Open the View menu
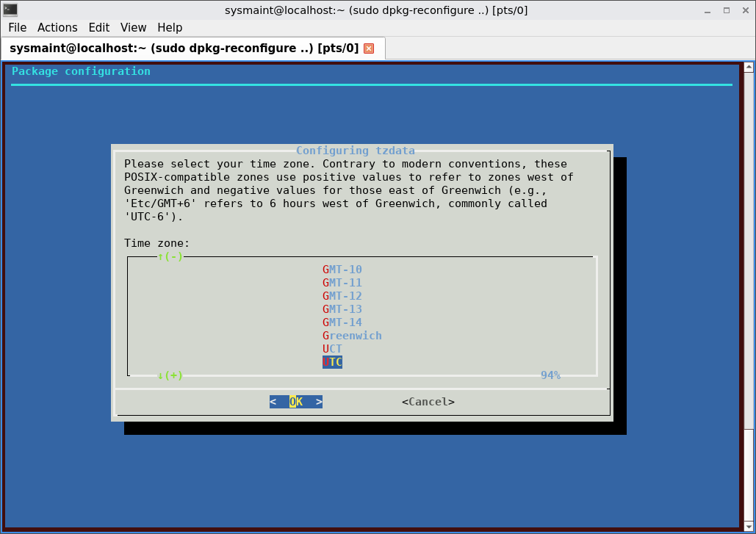Screen dimensions: 756x534 coord(133,27)
